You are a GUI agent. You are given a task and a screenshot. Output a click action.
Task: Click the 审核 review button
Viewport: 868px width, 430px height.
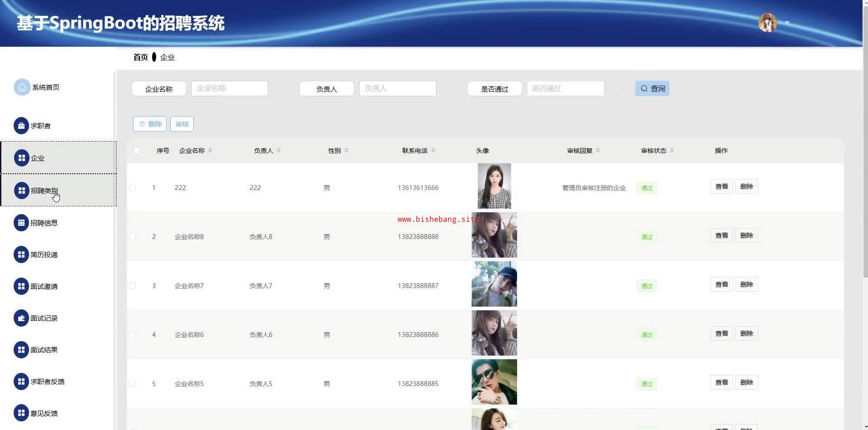[x=182, y=124]
